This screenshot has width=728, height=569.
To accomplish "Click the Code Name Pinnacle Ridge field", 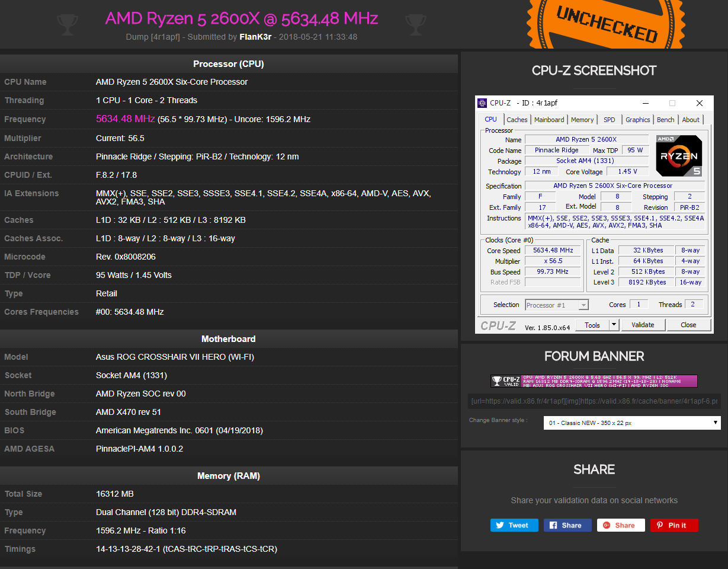I will [556, 151].
